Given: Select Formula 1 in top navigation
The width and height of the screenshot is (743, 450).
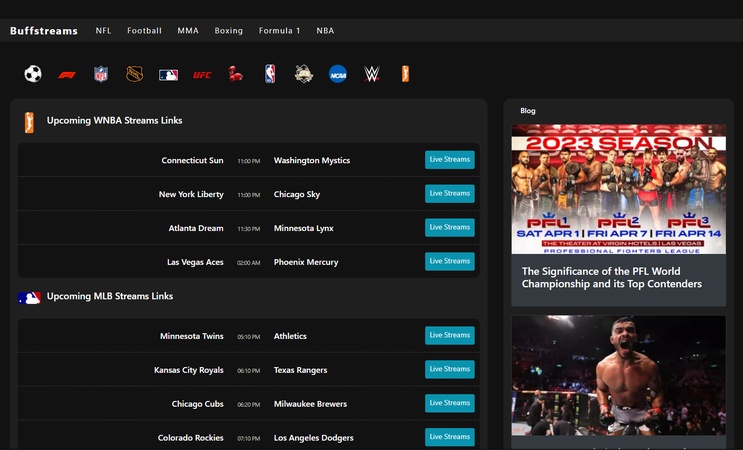Looking at the screenshot, I should 279,31.
